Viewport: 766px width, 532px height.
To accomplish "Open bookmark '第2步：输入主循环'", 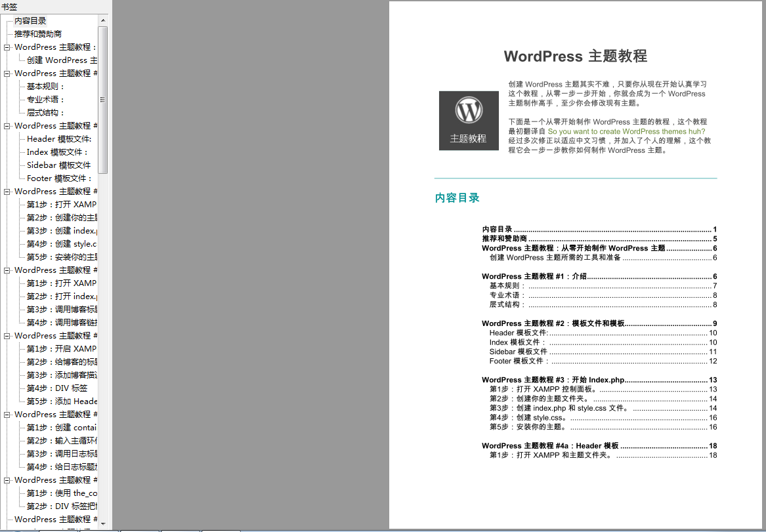I will pyautogui.click(x=62, y=441).
